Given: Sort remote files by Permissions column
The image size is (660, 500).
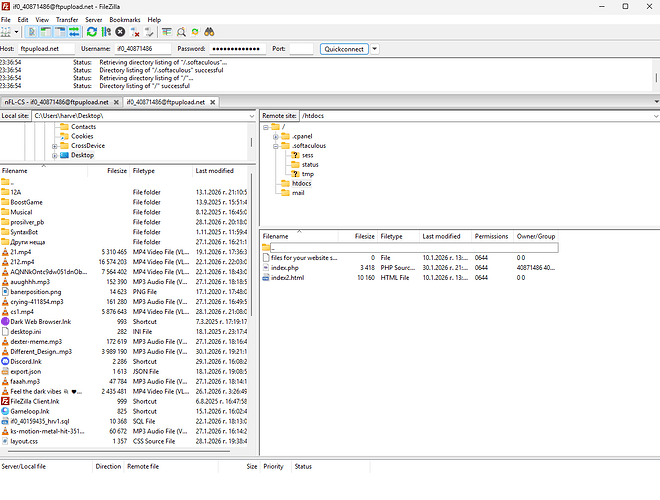Looking at the screenshot, I should point(490,236).
